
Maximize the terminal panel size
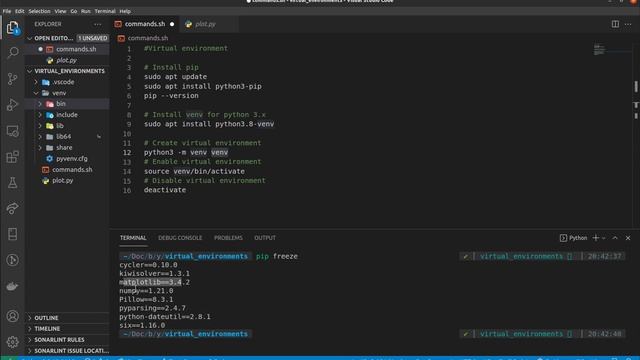point(615,238)
